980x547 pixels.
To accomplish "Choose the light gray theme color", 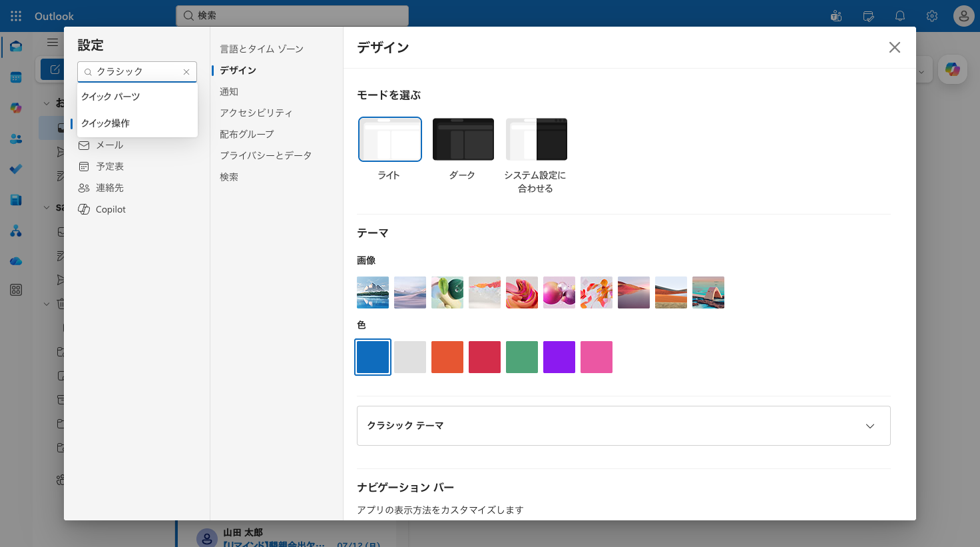I will [x=410, y=357].
